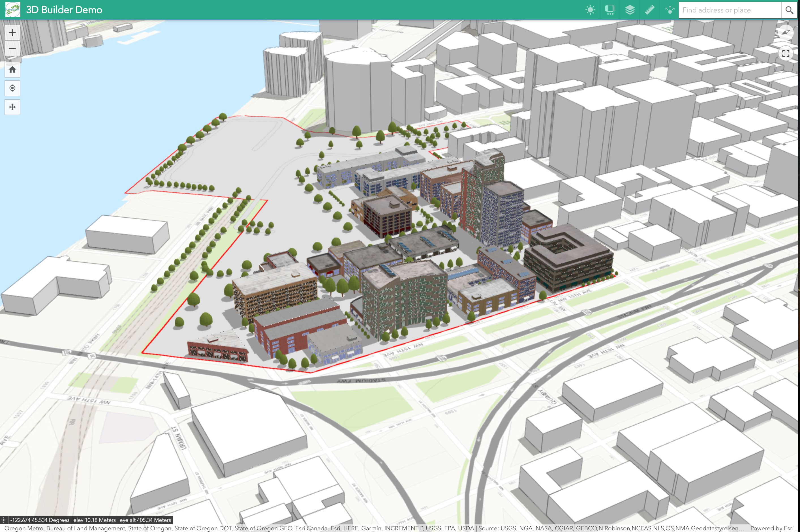
Task: Click the Powered by Esri link
Action: 771,528
